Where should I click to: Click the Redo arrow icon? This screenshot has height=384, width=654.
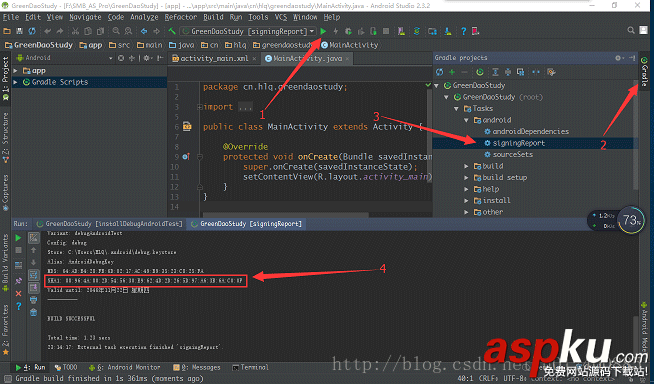click(60, 31)
